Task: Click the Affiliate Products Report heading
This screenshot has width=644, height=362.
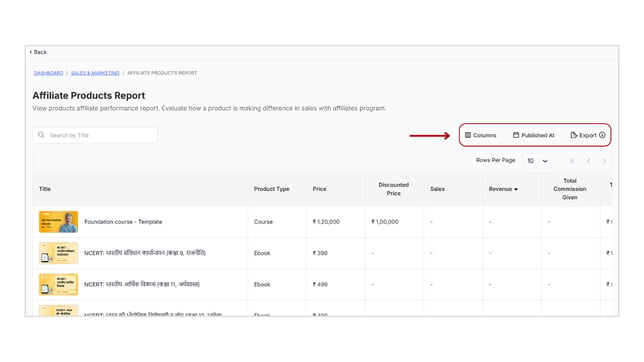Action: pyautogui.click(x=89, y=95)
